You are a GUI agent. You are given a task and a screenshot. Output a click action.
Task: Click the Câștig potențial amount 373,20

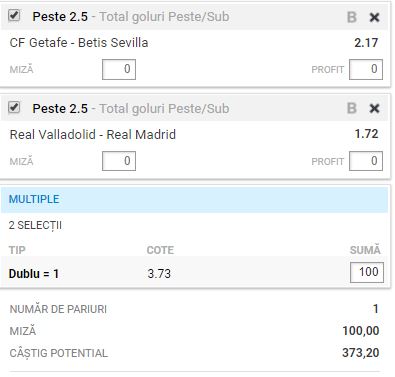[x=361, y=353]
